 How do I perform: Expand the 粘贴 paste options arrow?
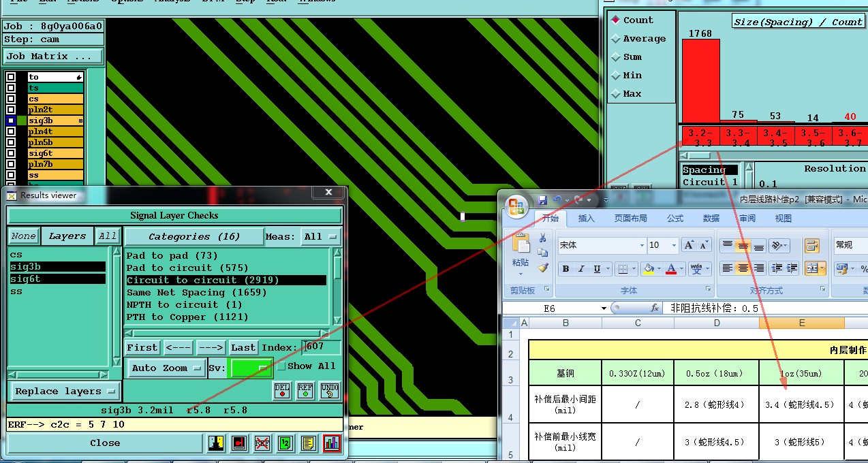click(520, 273)
